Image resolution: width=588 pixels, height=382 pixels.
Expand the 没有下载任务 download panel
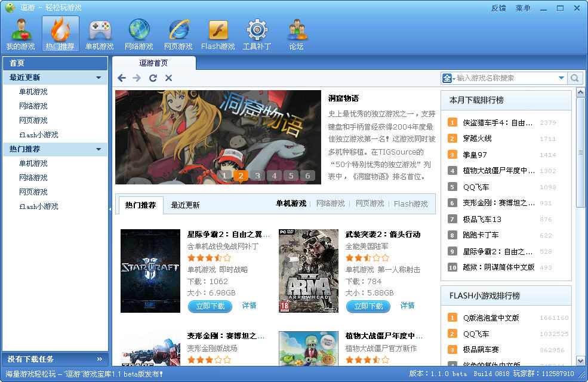(x=99, y=359)
